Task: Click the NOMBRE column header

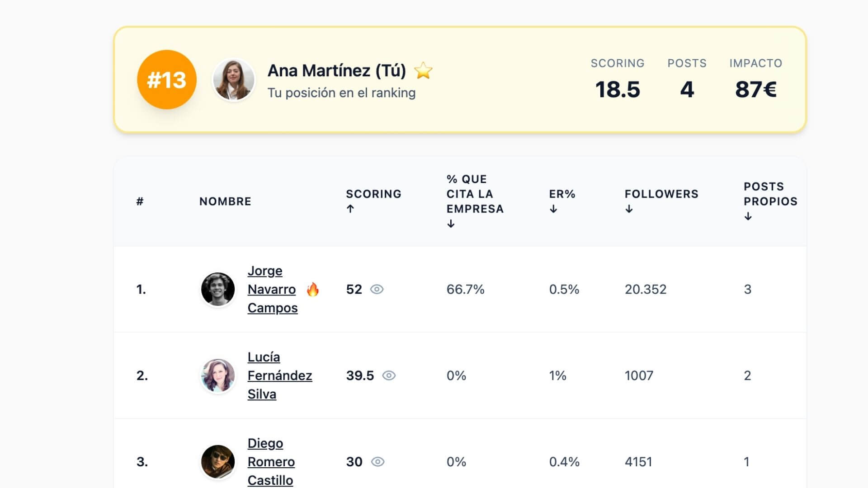Action: pyautogui.click(x=226, y=201)
